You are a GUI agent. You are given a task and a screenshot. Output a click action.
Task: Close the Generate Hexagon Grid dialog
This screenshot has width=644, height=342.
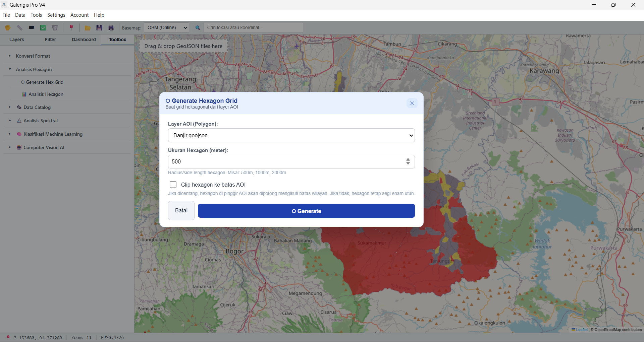412,103
